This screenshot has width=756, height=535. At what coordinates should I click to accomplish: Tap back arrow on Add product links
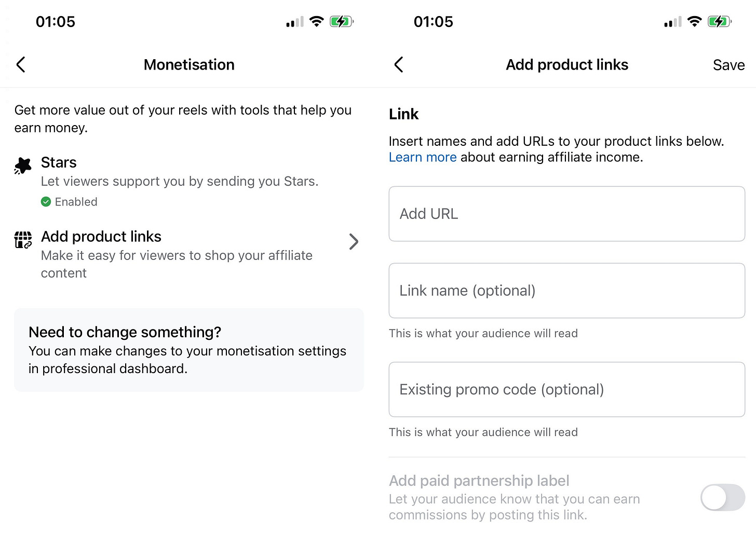399,65
